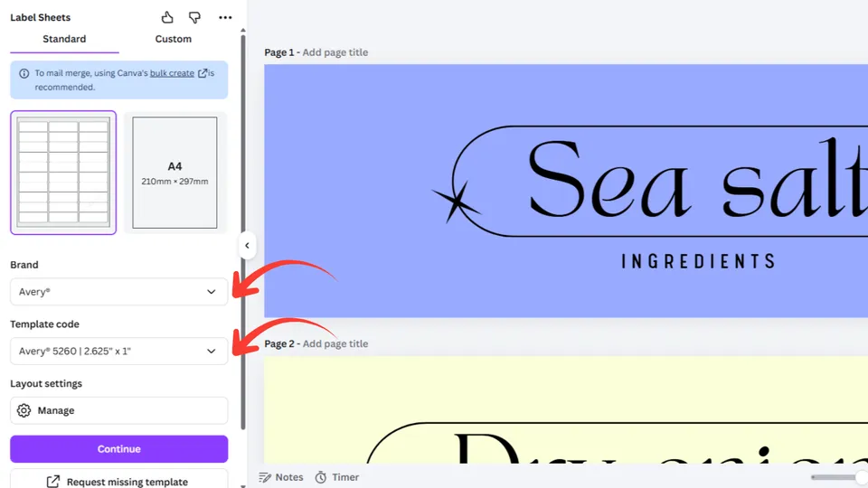Image resolution: width=868 pixels, height=488 pixels.
Task: Click the Label Sheets panel title
Action: (x=41, y=17)
